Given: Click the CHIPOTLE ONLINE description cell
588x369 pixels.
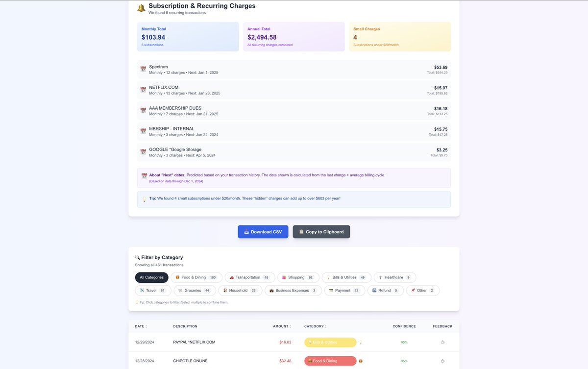Looking at the screenshot, I should click(191, 361).
